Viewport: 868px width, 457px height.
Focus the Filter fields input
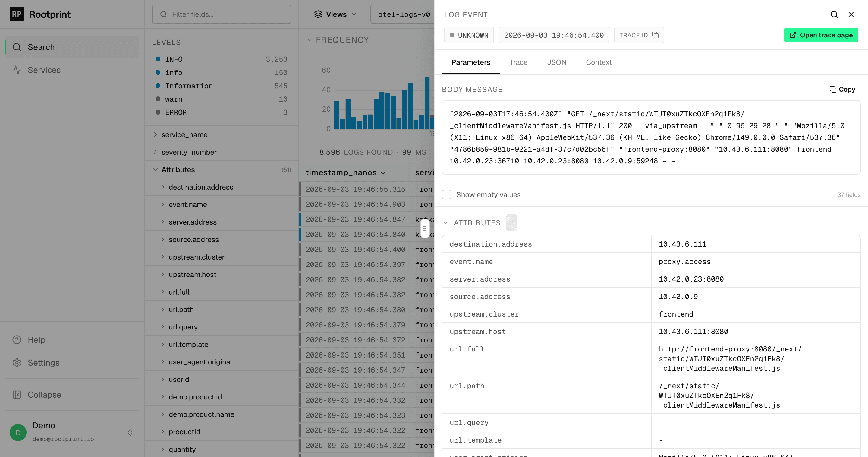click(222, 14)
